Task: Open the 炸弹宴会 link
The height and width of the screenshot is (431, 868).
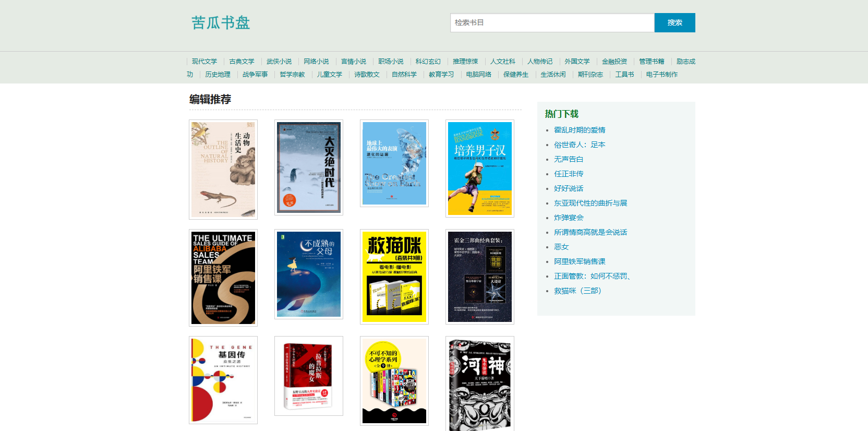Action: (569, 218)
